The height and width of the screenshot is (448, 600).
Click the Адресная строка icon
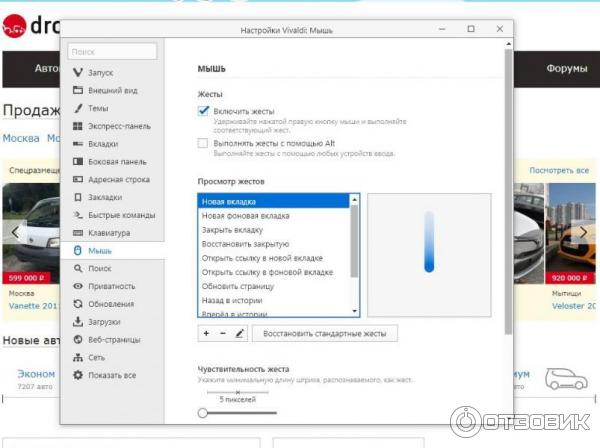[x=78, y=179]
